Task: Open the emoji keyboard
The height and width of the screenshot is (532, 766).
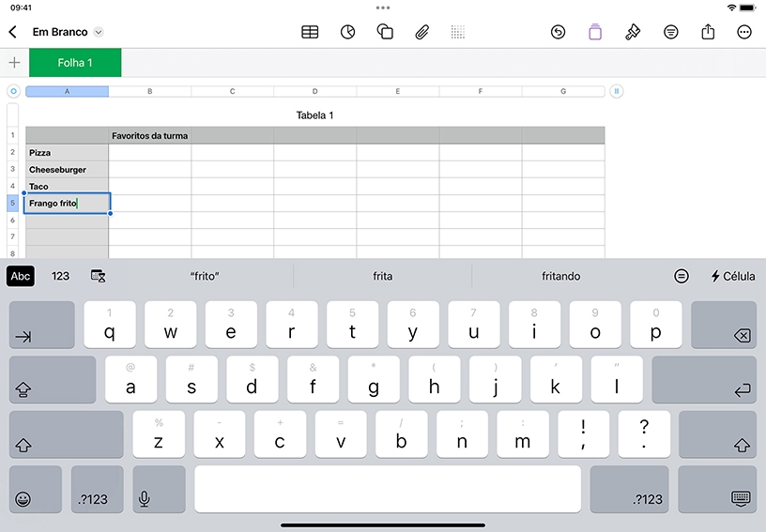Action: coord(35,489)
